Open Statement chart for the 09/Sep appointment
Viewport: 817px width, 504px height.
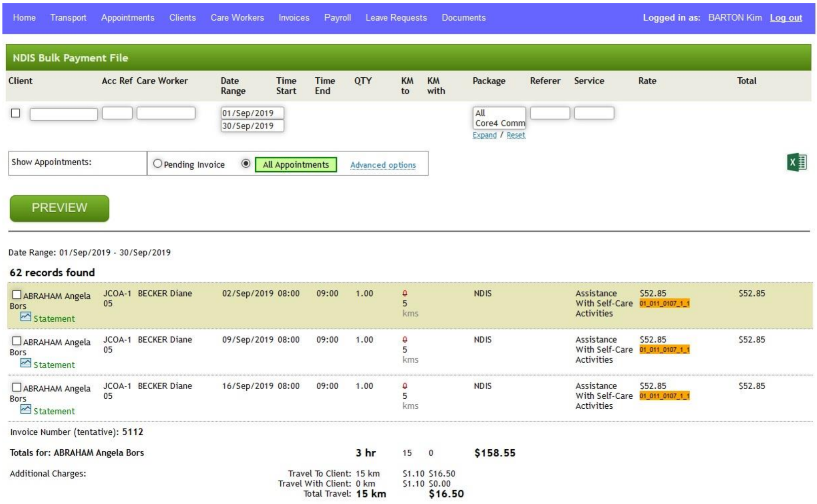pyautogui.click(x=53, y=364)
